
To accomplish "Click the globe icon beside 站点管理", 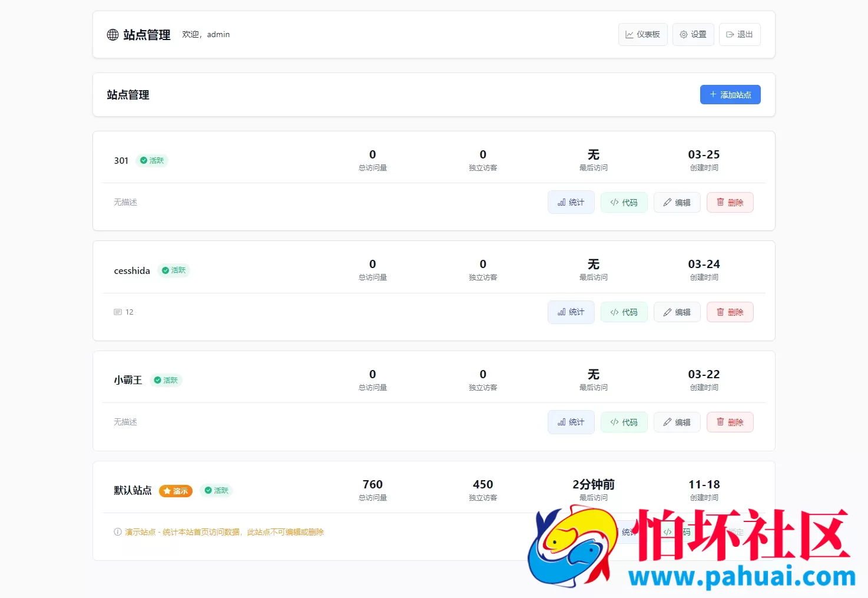I will [112, 35].
